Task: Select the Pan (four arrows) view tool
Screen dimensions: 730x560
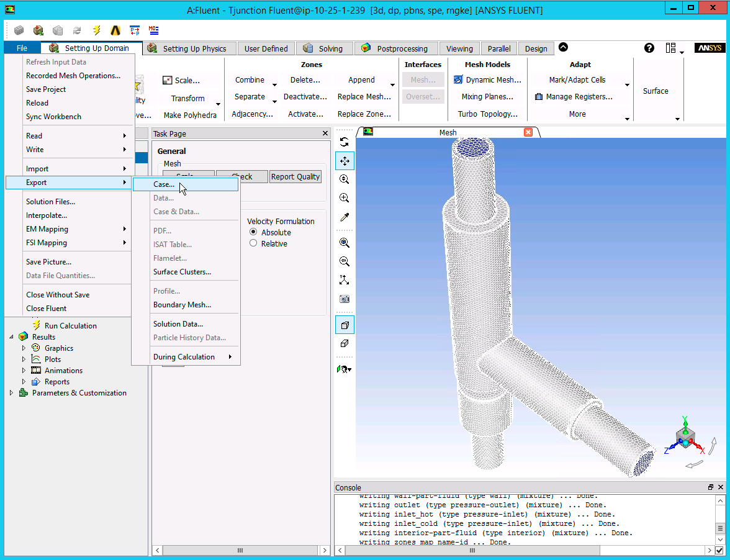Action: tap(345, 161)
